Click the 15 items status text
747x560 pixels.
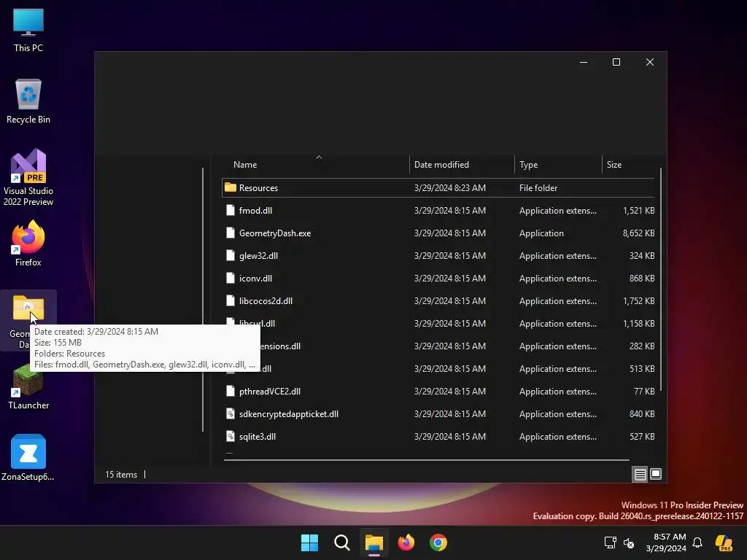pos(121,475)
